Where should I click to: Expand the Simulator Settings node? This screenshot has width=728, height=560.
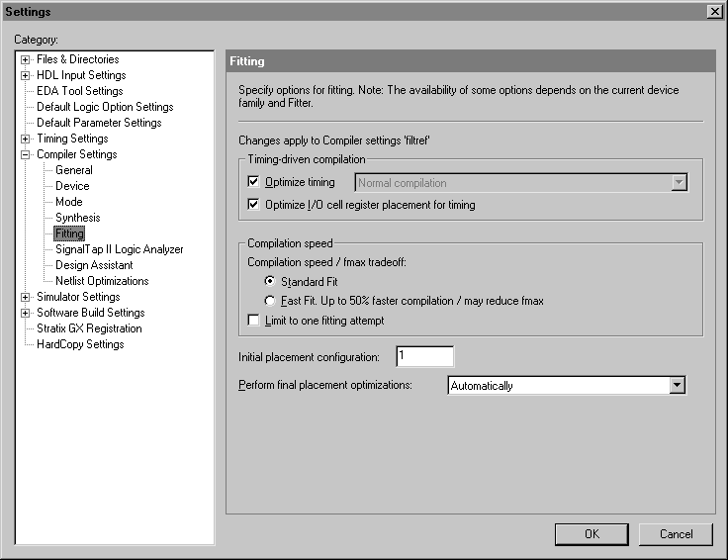tap(25, 297)
